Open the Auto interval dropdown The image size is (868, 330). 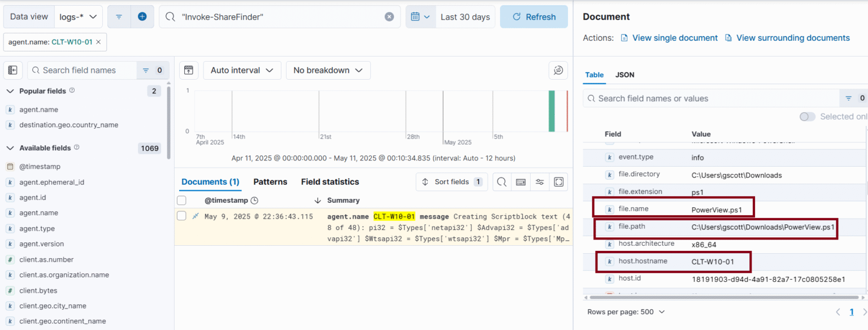(x=242, y=70)
